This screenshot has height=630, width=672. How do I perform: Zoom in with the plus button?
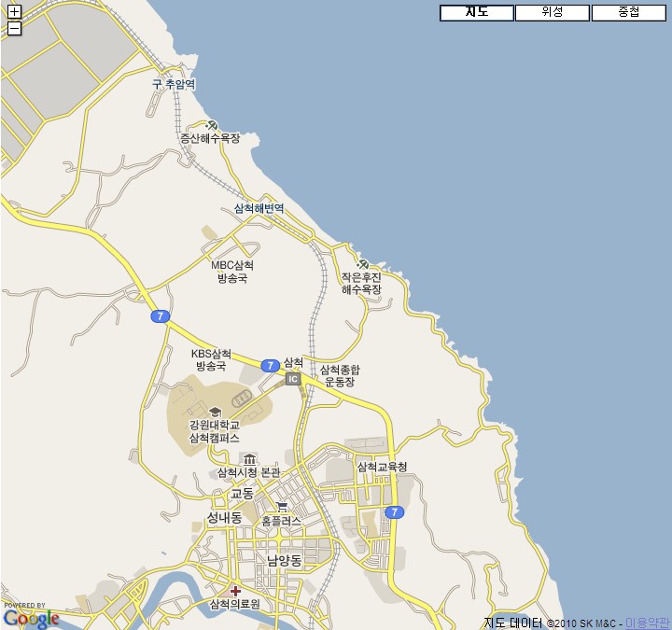coord(14,11)
